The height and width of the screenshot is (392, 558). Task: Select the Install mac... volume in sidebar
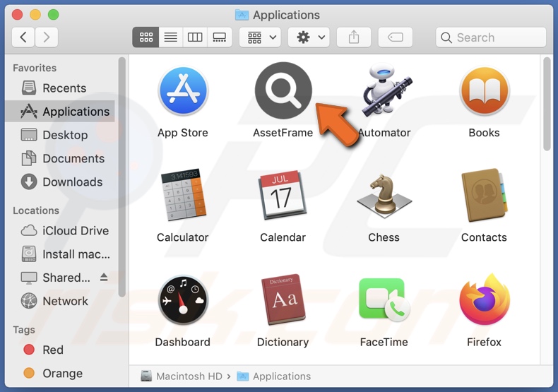tap(60, 254)
